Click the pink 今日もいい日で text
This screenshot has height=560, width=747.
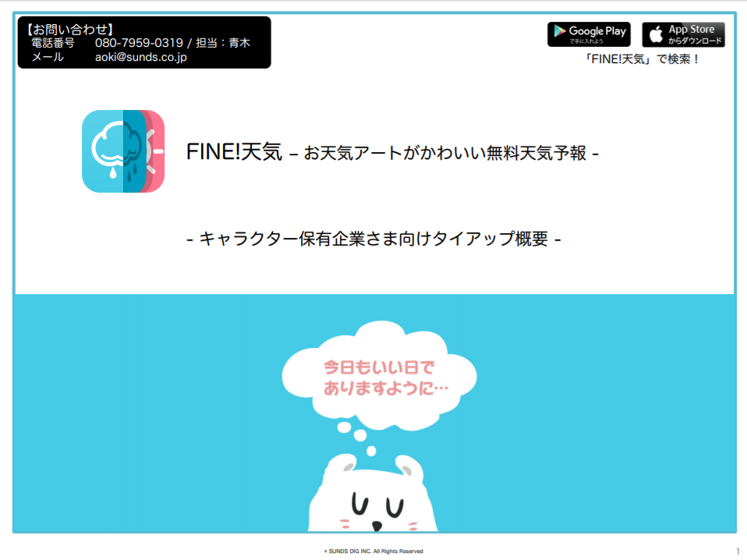pos(379,367)
